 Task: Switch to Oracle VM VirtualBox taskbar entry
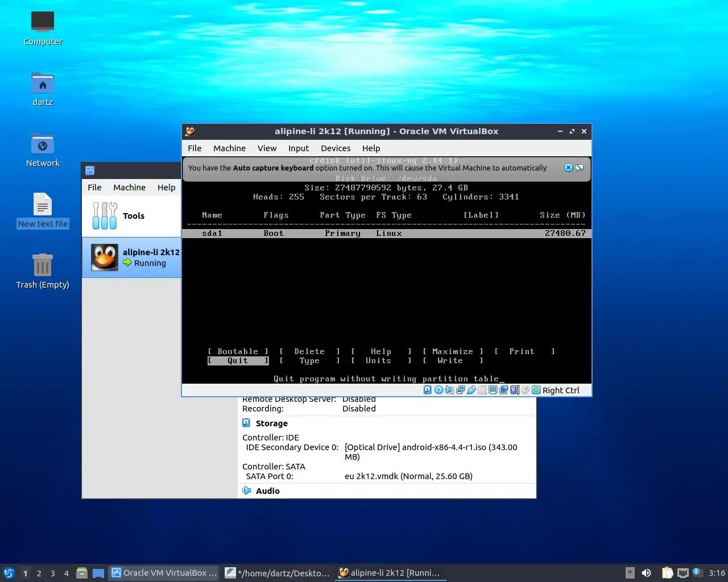[164, 573]
